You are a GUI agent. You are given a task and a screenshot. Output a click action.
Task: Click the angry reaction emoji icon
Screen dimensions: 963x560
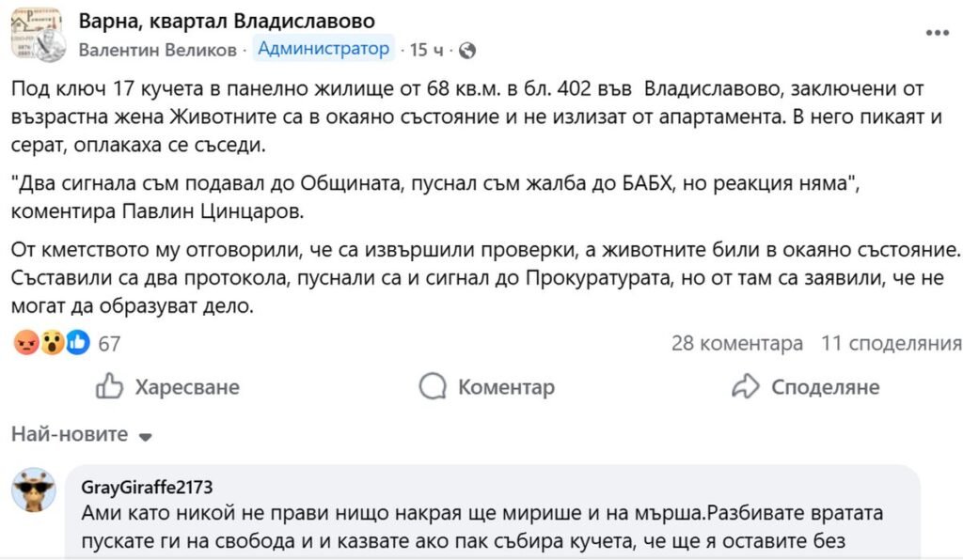click(x=26, y=343)
